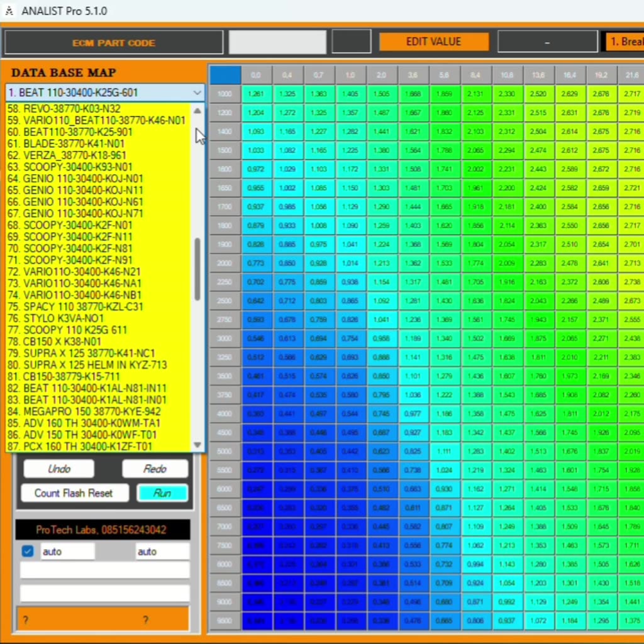This screenshot has height=644, width=644.
Task: Click the list scroll down arrow
Action: (x=197, y=445)
